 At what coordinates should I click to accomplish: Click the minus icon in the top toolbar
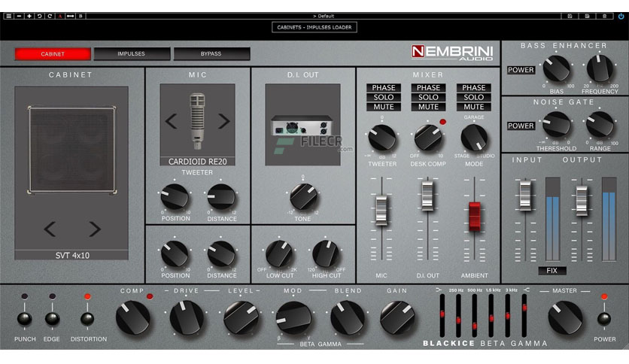pos(19,16)
